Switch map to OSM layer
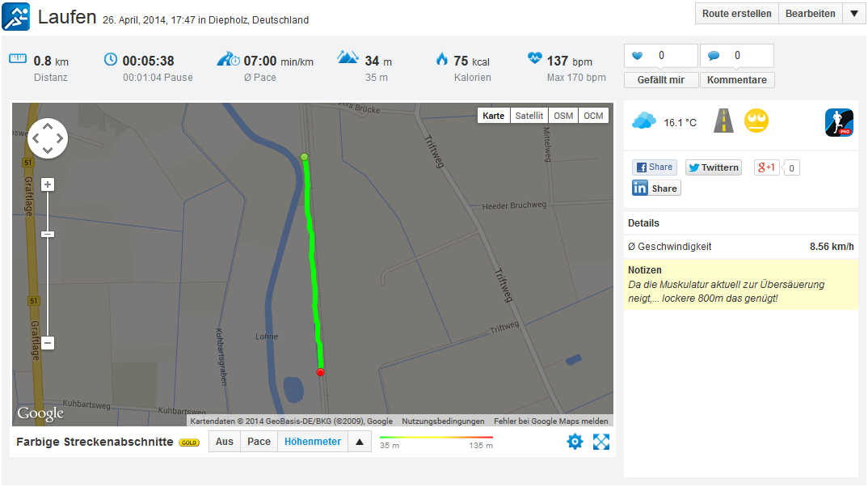 [563, 116]
